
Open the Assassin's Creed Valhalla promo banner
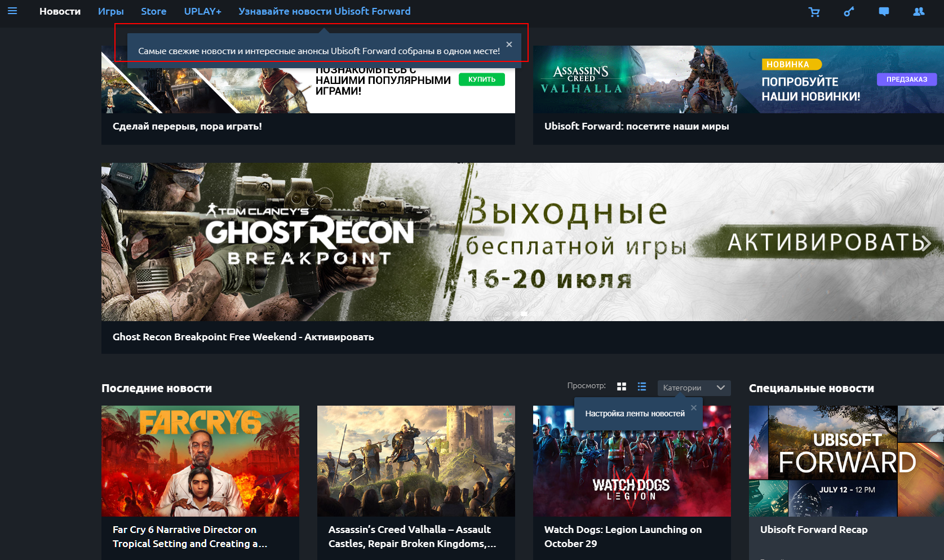click(x=738, y=79)
